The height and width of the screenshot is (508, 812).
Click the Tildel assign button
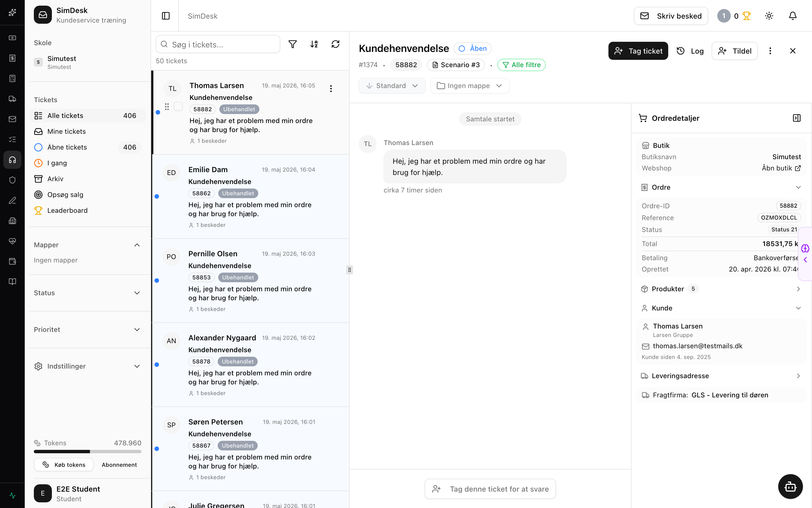[x=734, y=51]
